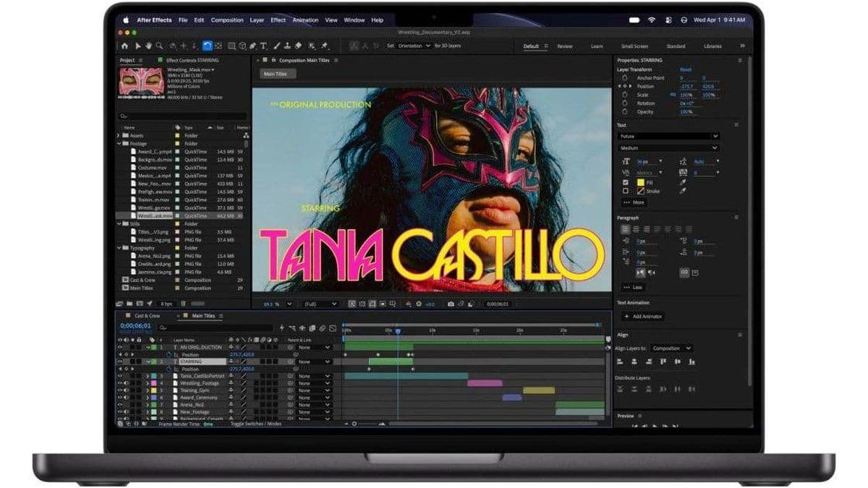
Task: Click the delete trash icon in Project panel
Action: [x=183, y=304]
